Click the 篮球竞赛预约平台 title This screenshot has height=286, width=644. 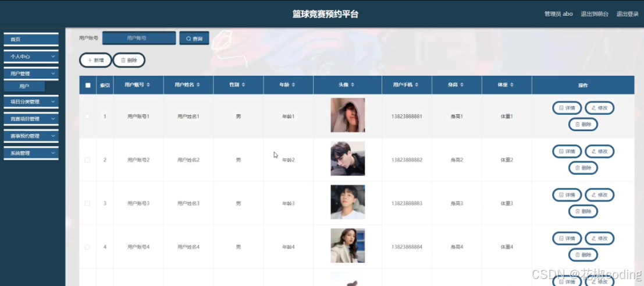point(325,14)
